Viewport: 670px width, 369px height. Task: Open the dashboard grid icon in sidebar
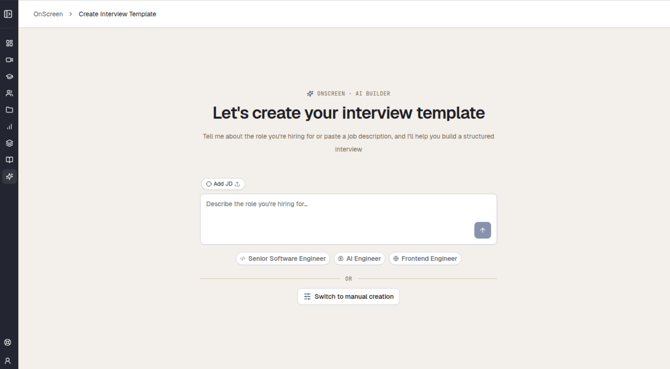9,43
